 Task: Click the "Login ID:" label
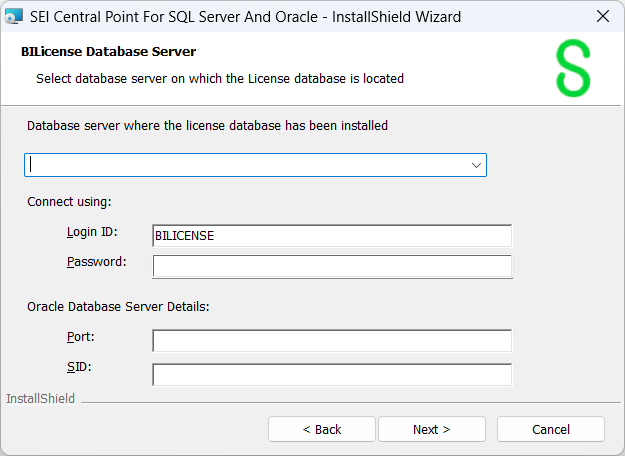(x=92, y=232)
